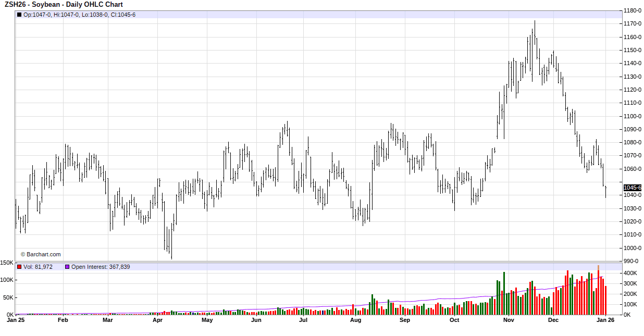Click the 1000-0 price axis label
The image size is (644, 336).
coord(633,248)
